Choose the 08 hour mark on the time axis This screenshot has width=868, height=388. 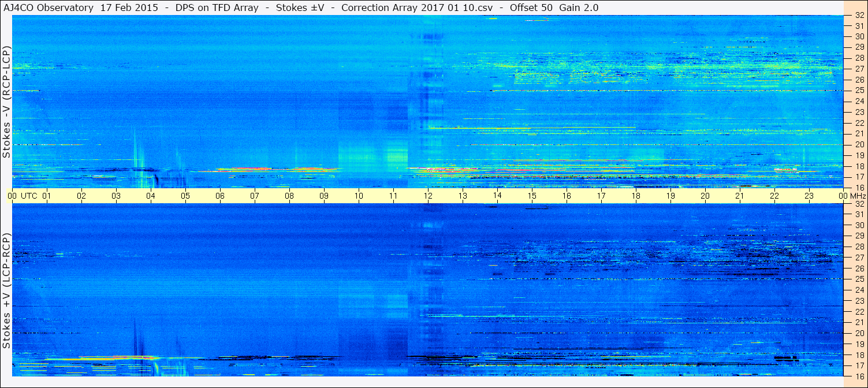coord(290,196)
